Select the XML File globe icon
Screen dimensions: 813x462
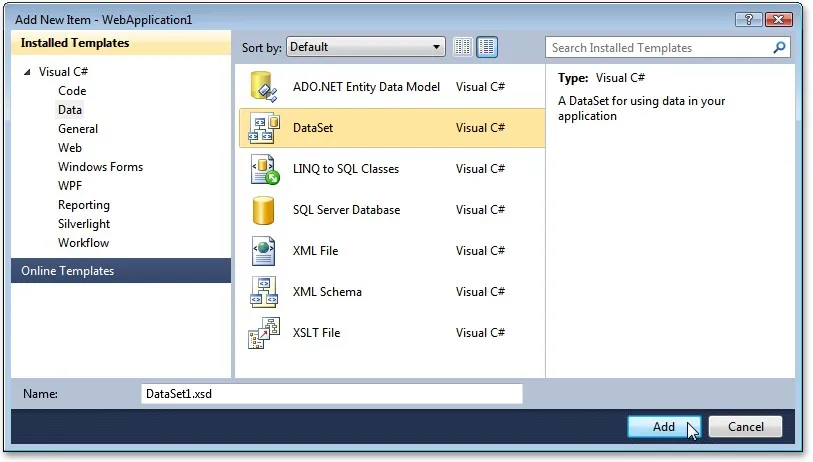[x=263, y=251]
